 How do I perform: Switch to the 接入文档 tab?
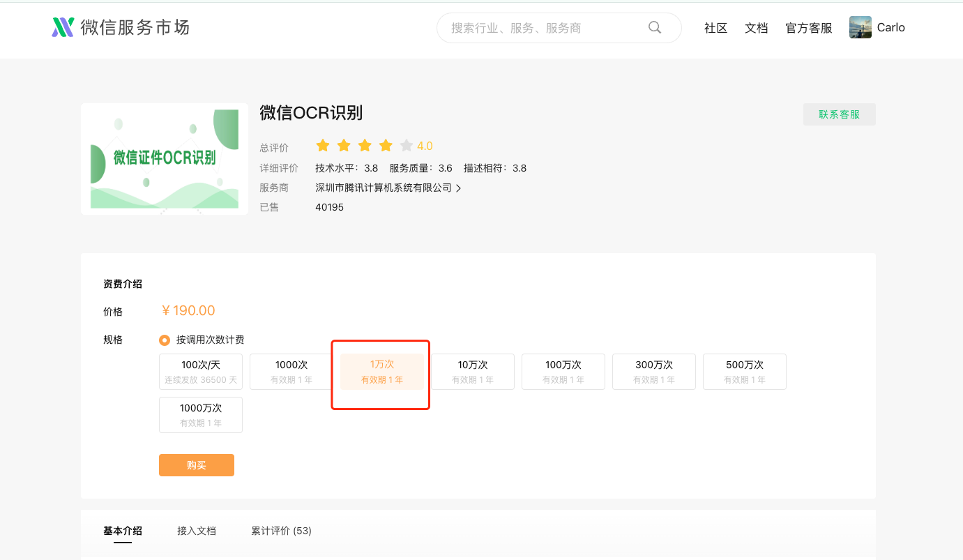point(197,531)
